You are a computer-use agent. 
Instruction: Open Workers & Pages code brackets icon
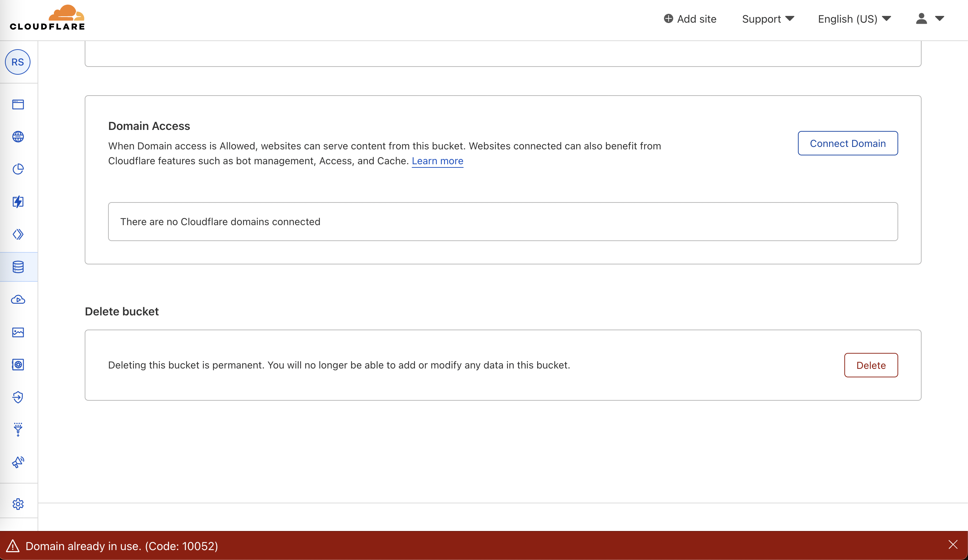click(x=18, y=234)
